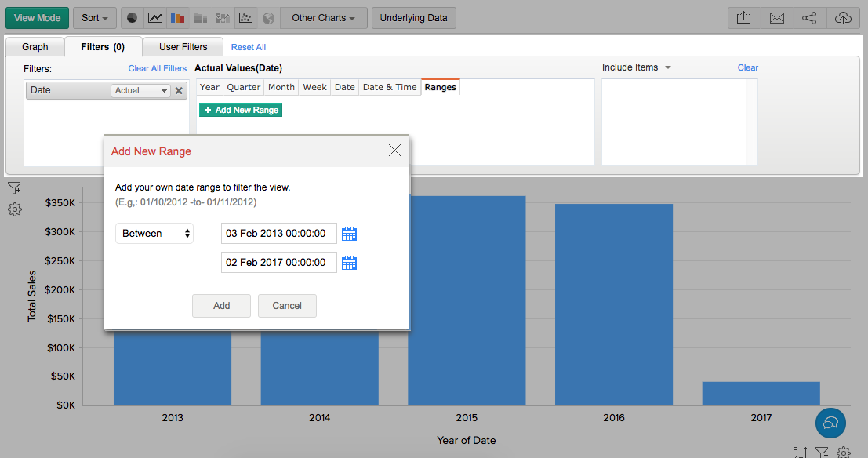Remove the Date filter with X
The width and height of the screenshot is (868, 458).
click(179, 91)
